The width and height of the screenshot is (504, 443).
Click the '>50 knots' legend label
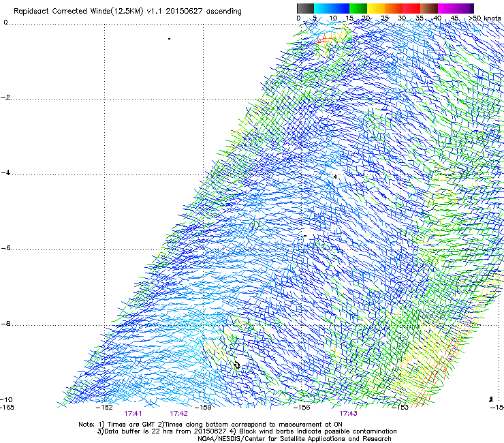[484, 18]
